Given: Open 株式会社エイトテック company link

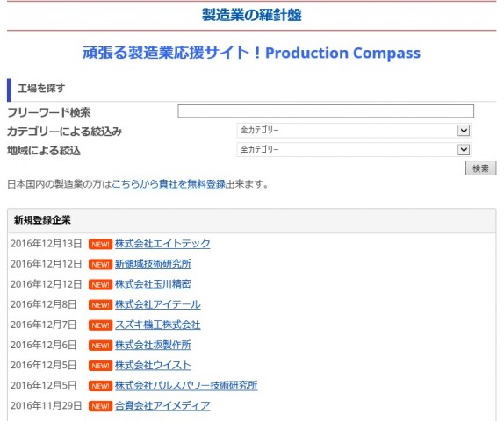Looking at the screenshot, I should (x=162, y=244).
